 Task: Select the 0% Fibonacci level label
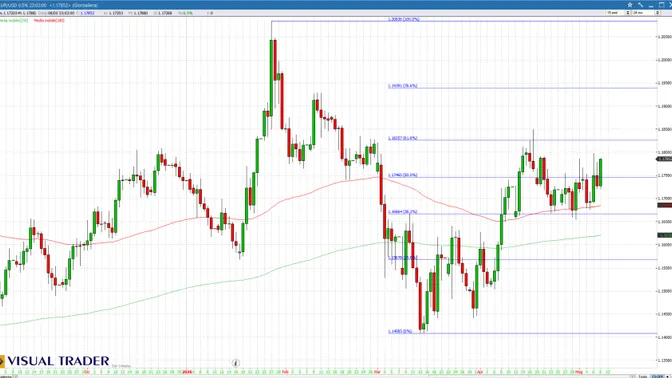click(x=400, y=331)
